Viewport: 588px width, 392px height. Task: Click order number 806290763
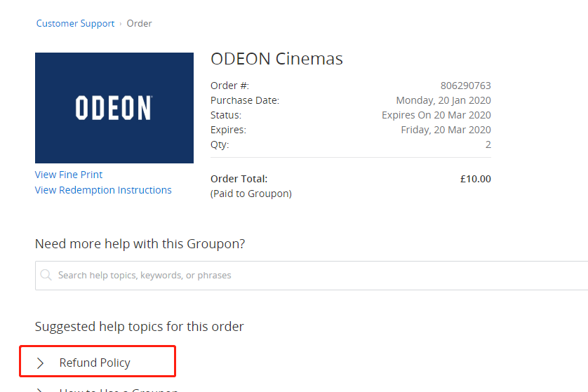[x=465, y=86]
